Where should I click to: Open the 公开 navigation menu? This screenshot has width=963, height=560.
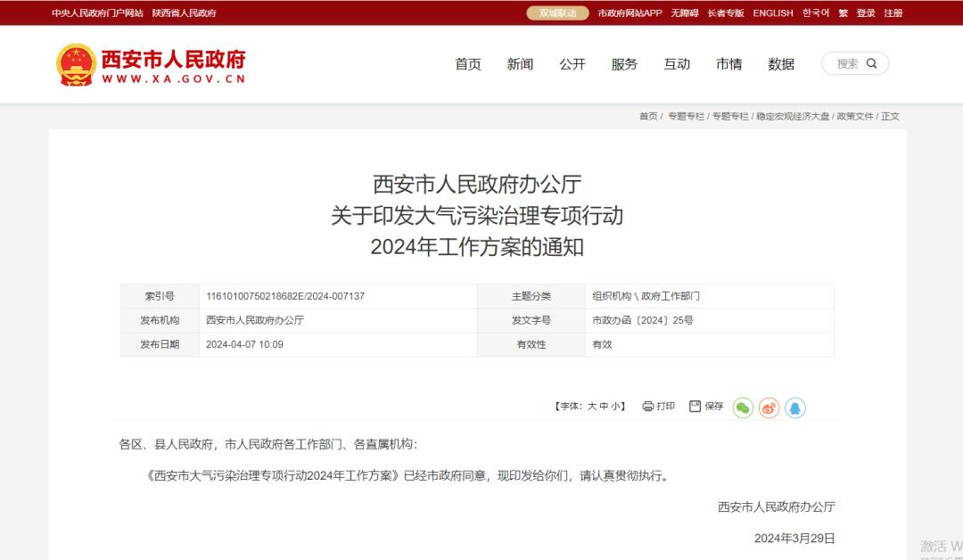click(x=572, y=64)
